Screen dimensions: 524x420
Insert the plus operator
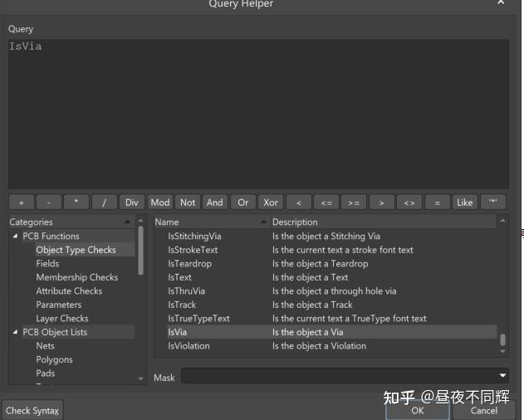click(22, 203)
